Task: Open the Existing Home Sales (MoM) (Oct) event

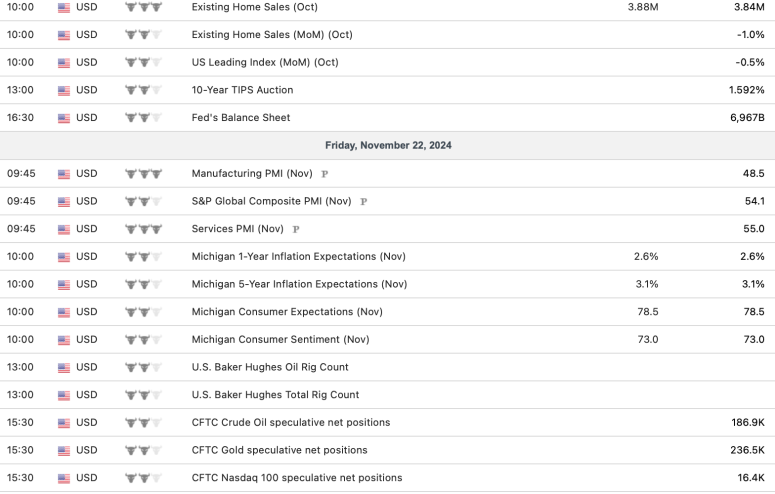Action: [x=271, y=35]
